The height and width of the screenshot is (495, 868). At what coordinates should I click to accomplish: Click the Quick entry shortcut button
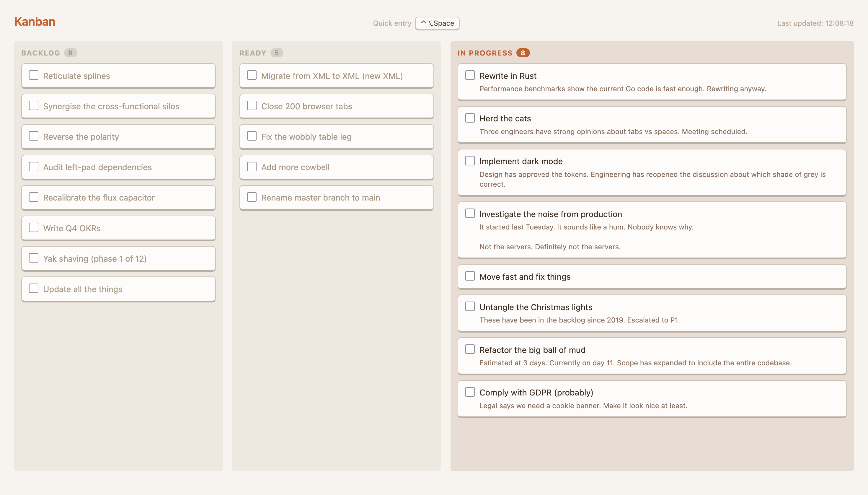click(x=437, y=23)
